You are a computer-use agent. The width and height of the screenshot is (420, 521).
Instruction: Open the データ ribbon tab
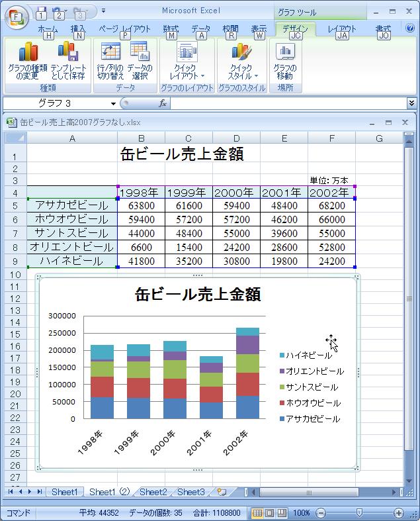(x=200, y=30)
